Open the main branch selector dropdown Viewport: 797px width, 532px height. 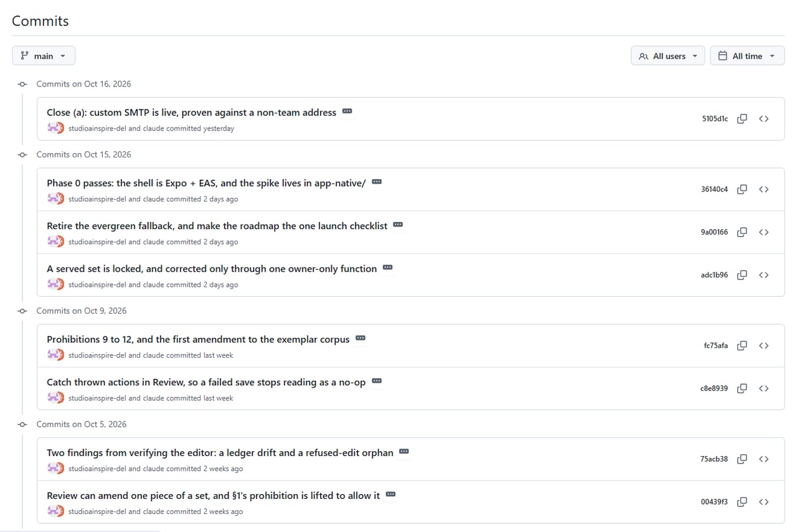(x=44, y=56)
